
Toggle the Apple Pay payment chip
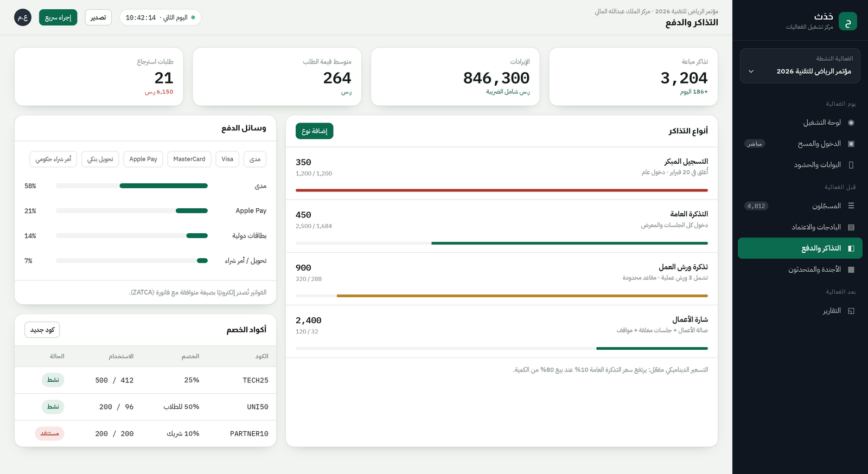tap(143, 159)
